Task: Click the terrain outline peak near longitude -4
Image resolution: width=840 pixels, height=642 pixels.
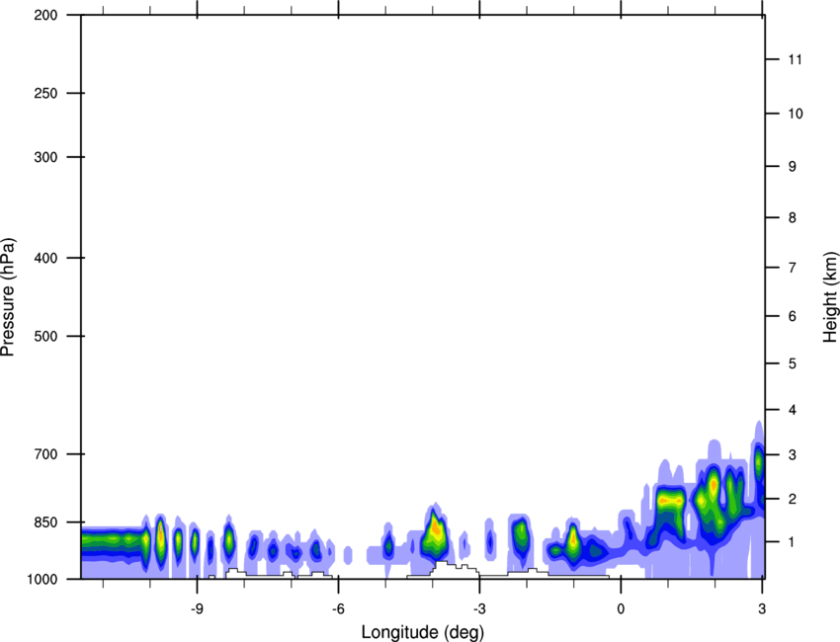Action: 442,563
